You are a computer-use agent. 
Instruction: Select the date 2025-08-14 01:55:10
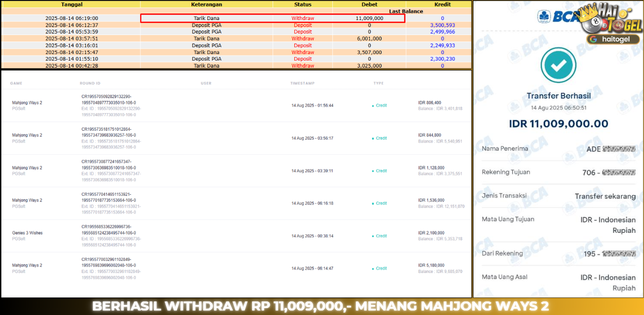[x=72, y=59]
